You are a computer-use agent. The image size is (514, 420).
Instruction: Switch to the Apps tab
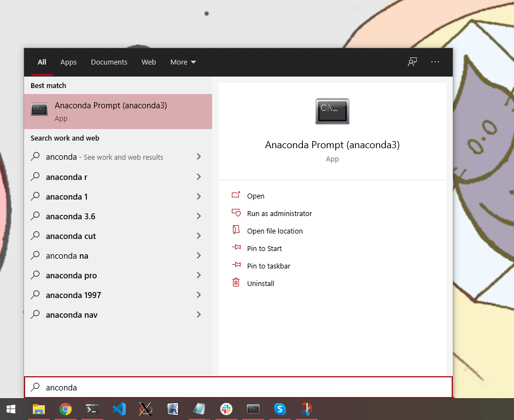point(68,62)
